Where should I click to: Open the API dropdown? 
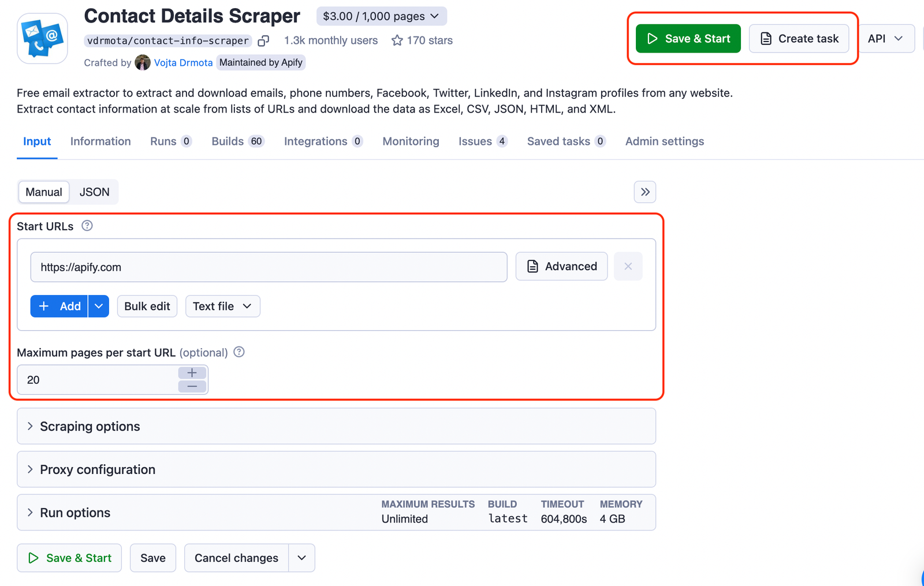(886, 38)
